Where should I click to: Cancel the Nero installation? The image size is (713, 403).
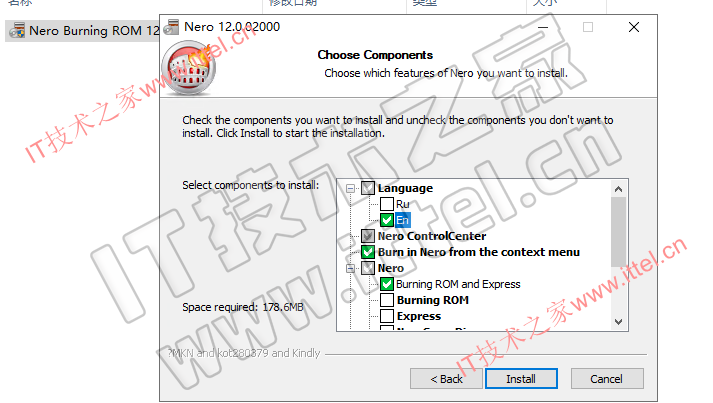607,378
